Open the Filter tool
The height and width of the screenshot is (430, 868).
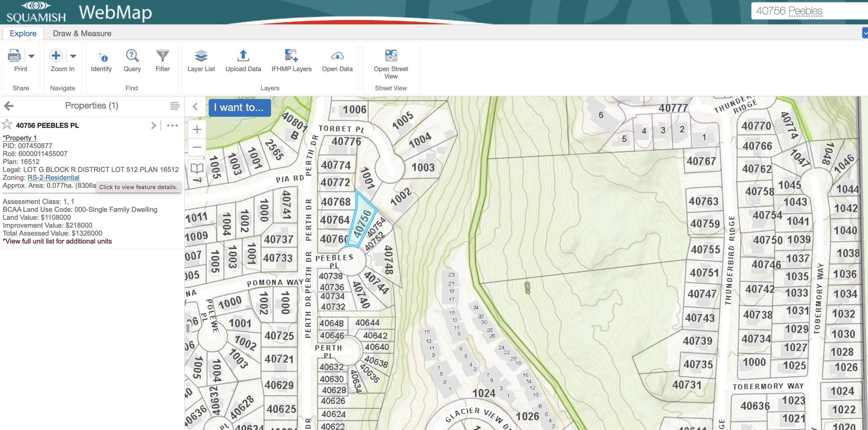162,61
